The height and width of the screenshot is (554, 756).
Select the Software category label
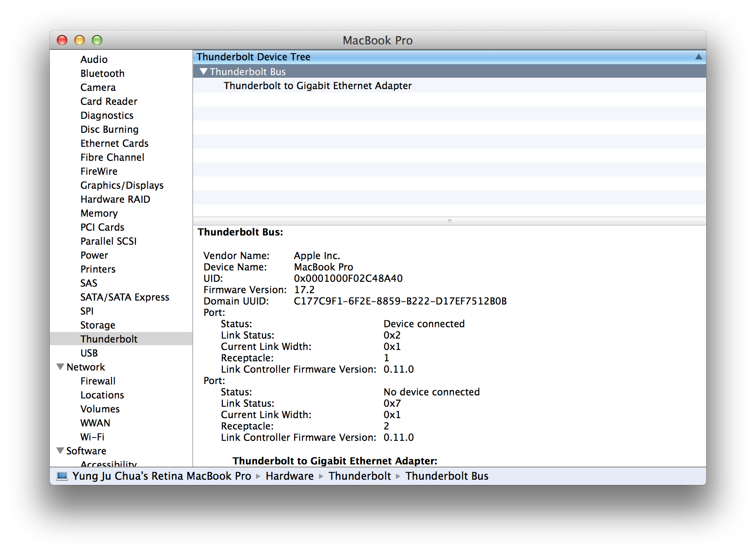[86, 451]
